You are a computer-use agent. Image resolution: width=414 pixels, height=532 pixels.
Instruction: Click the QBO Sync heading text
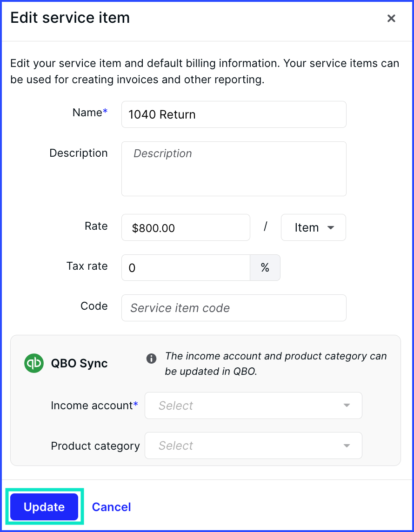click(x=79, y=363)
